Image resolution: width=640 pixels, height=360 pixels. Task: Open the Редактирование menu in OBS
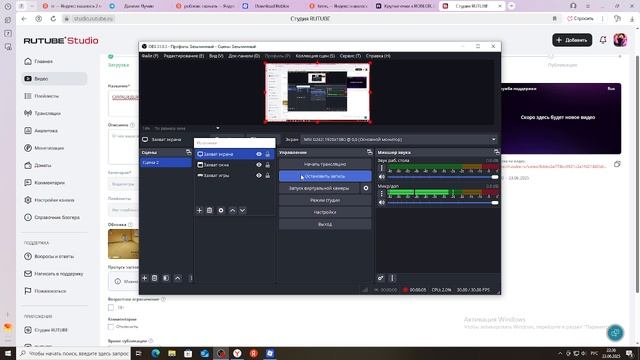click(x=184, y=56)
